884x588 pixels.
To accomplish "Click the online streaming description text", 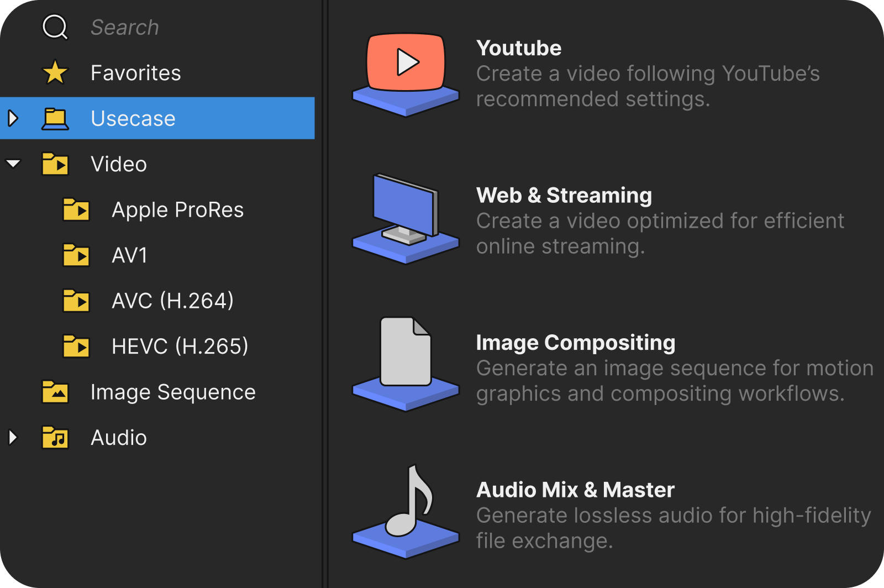I will click(x=660, y=233).
